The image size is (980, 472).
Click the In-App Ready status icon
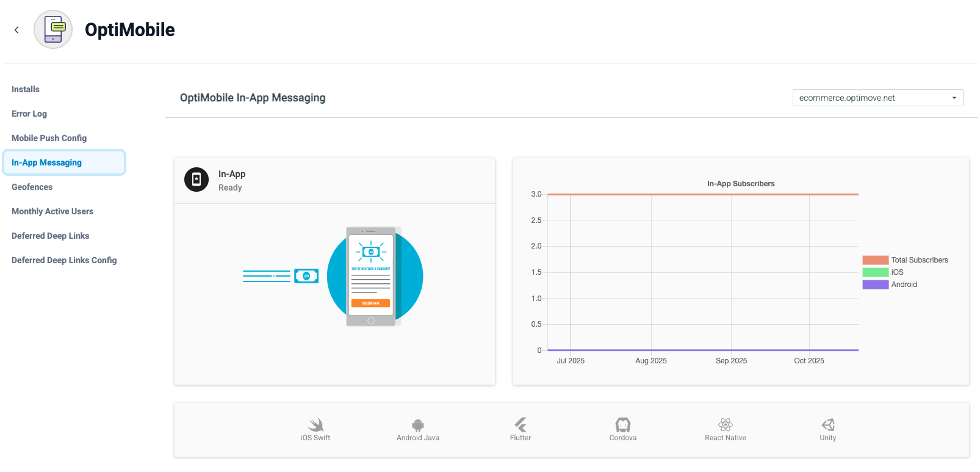coord(196,180)
